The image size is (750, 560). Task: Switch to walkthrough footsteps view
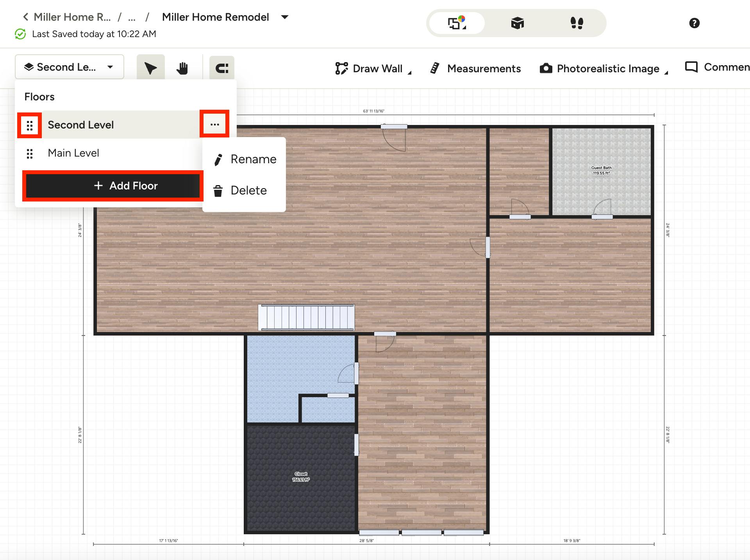click(577, 23)
